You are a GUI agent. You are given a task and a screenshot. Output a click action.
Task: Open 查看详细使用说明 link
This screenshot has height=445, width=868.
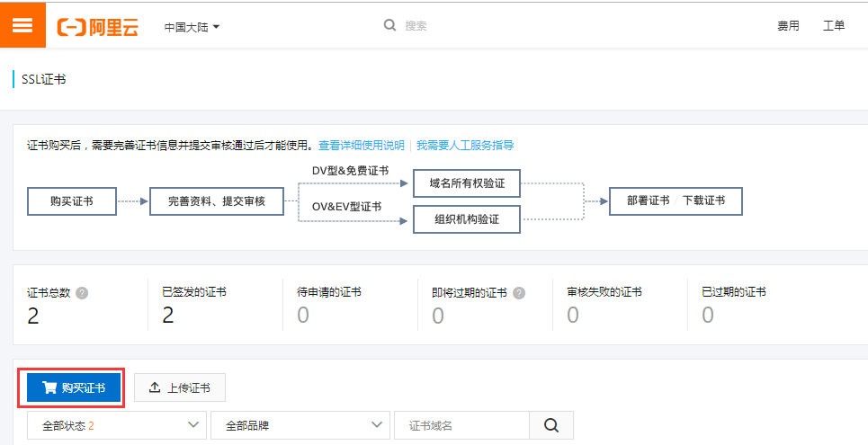(x=362, y=145)
